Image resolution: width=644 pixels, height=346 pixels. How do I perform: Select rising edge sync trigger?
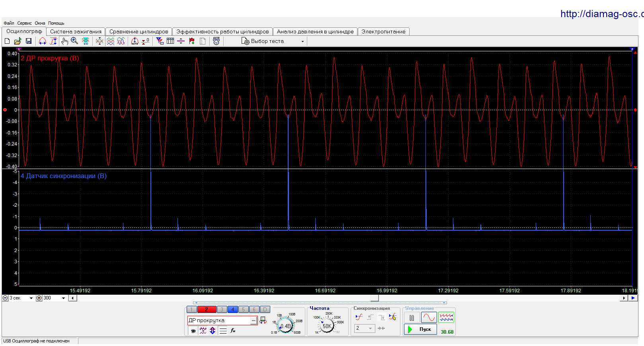tap(370, 317)
